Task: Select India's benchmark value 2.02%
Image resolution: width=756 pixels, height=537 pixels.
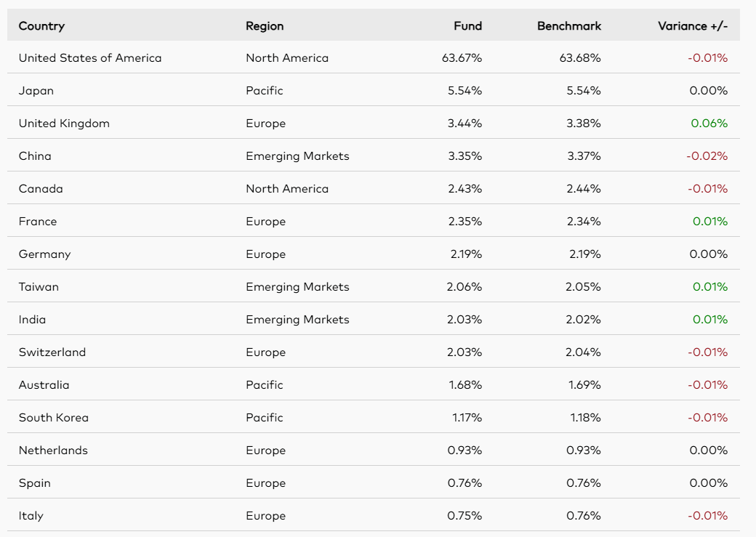Action: (583, 320)
